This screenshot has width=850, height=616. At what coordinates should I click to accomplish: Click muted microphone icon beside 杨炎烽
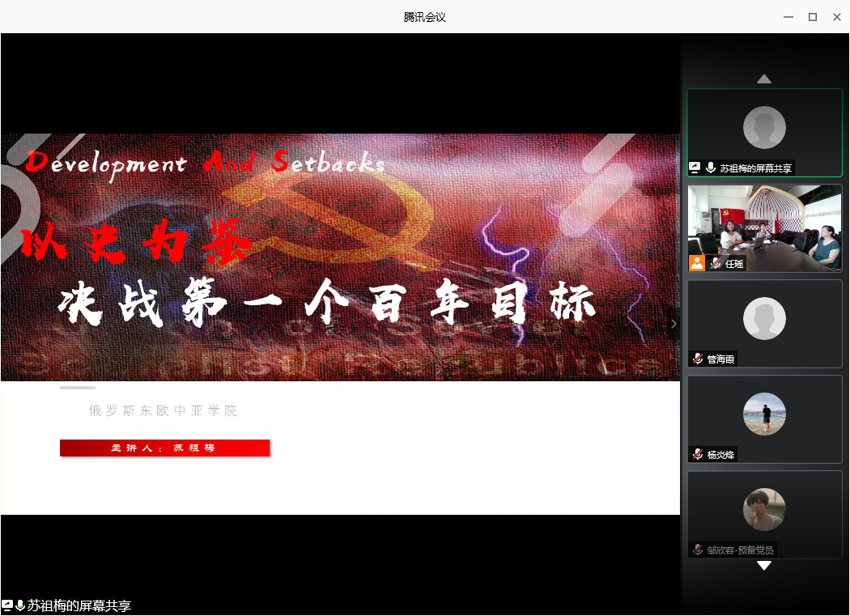(698, 454)
